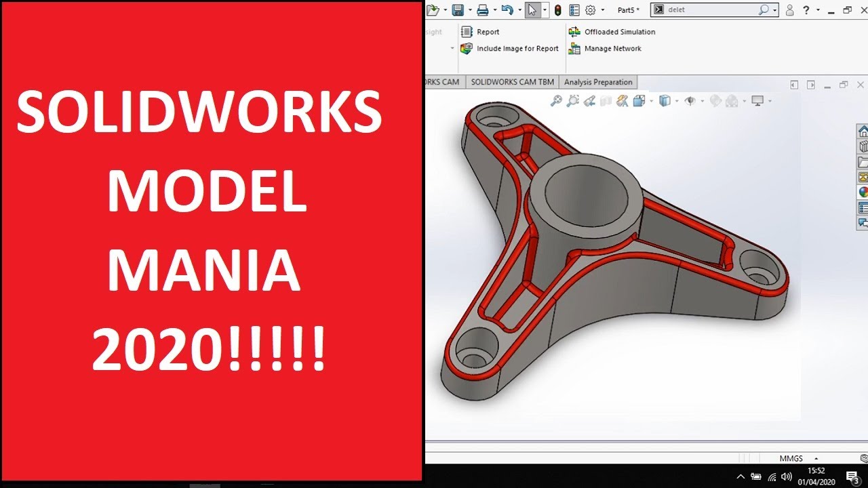Expand the Apply Scene dropdown arrow

(744, 101)
